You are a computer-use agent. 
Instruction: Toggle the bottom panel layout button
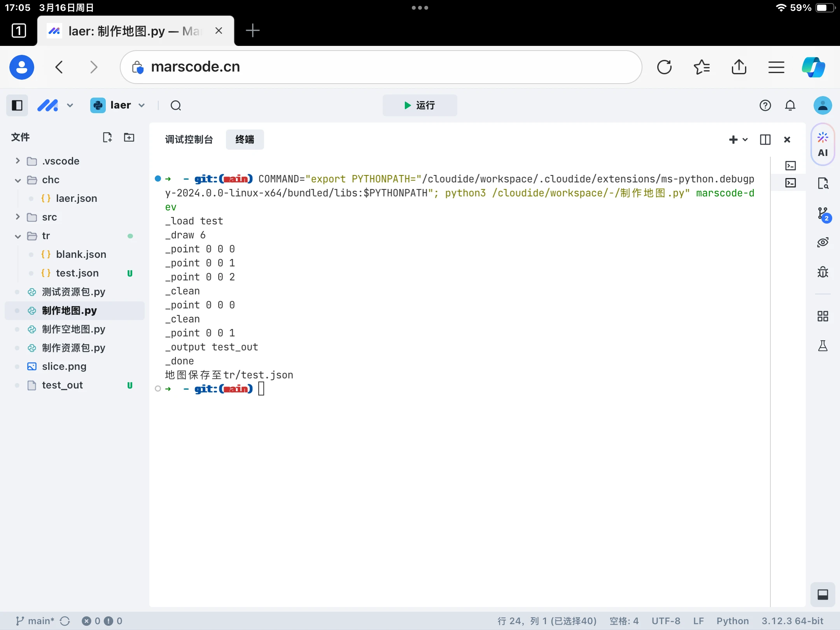coord(822,594)
